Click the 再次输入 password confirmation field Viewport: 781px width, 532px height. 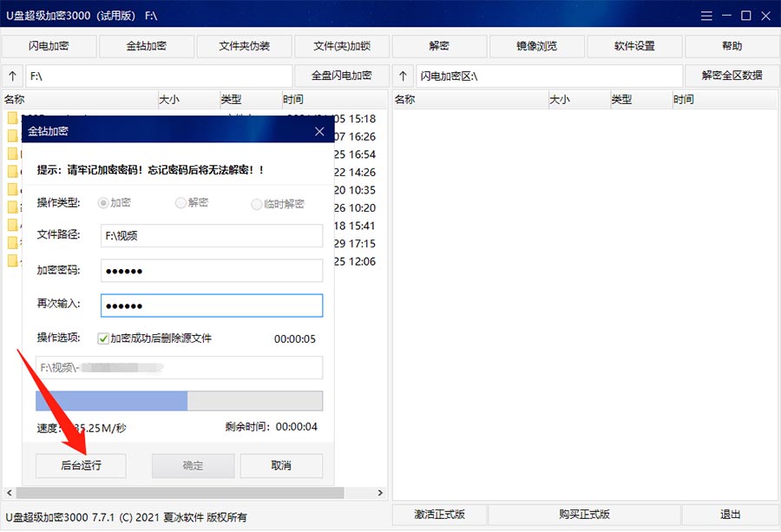[212, 305]
